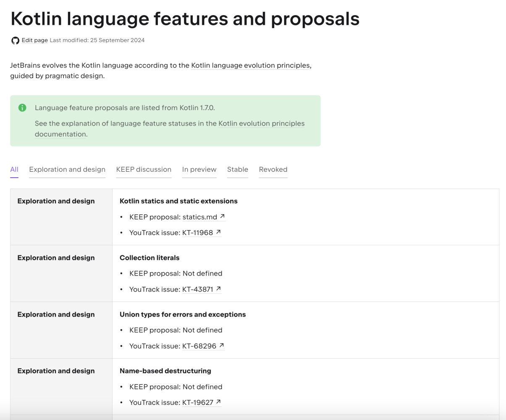
Task: Open the statics.md KEEP proposal link
Action: point(200,217)
